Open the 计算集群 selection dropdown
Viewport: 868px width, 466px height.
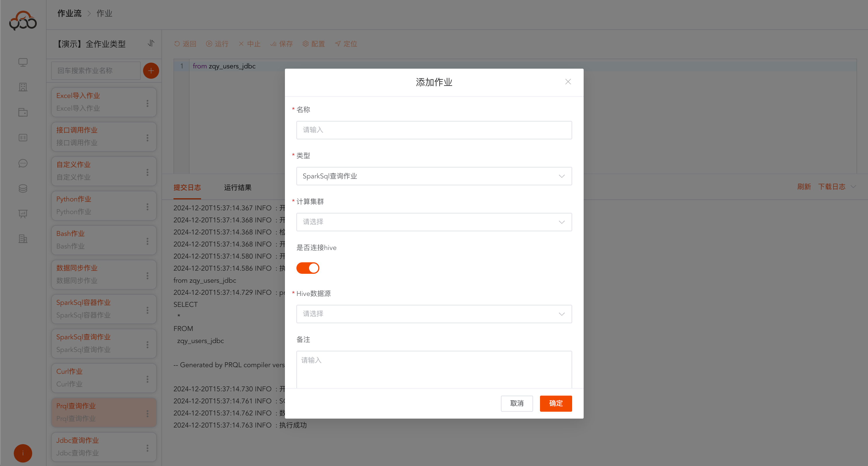click(x=434, y=222)
